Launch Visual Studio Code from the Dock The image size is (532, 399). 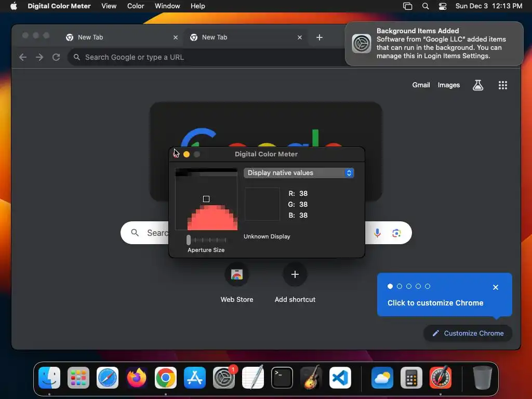(340, 378)
